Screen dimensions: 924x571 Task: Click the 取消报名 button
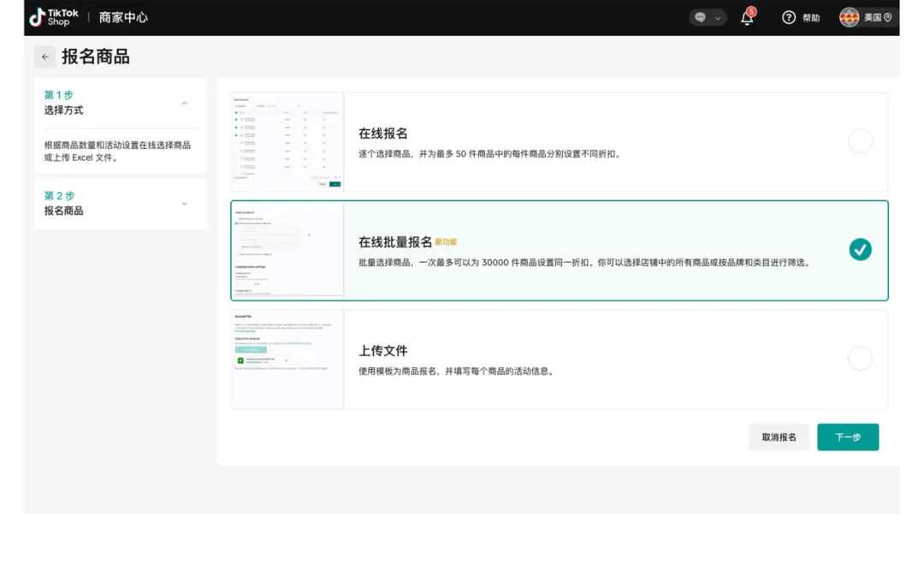click(779, 437)
